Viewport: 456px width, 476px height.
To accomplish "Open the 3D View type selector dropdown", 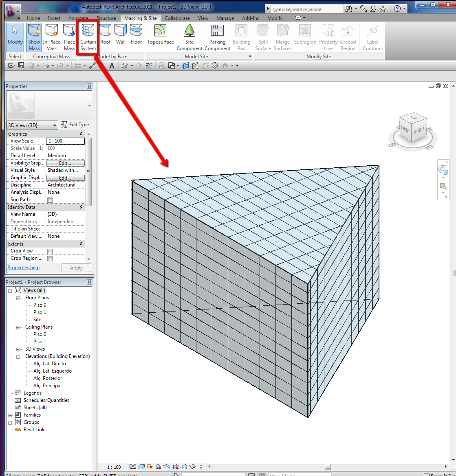I will pyautogui.click(x=32, y=125).
